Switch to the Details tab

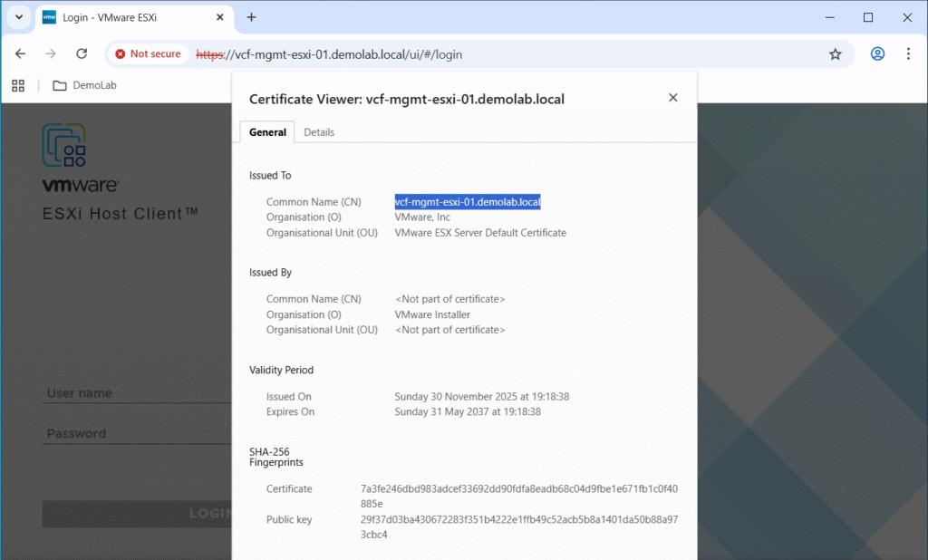point(319,132)
